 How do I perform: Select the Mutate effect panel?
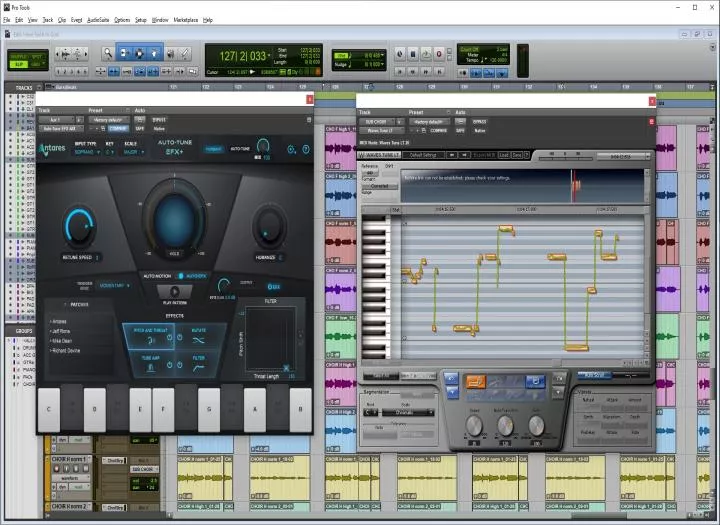(x=200, y=337)
